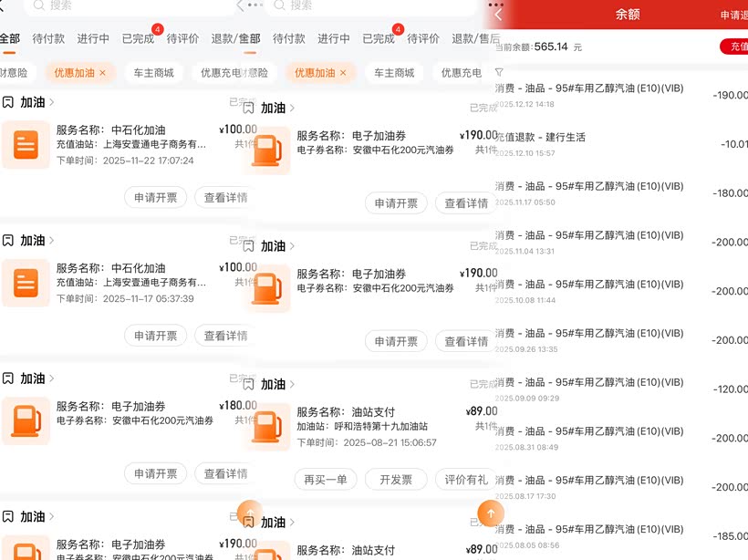This screenshot has height=560, width=748.
Task: Open the 2025.09.09 -120.00 transaction entry
Action: point(620,389)
